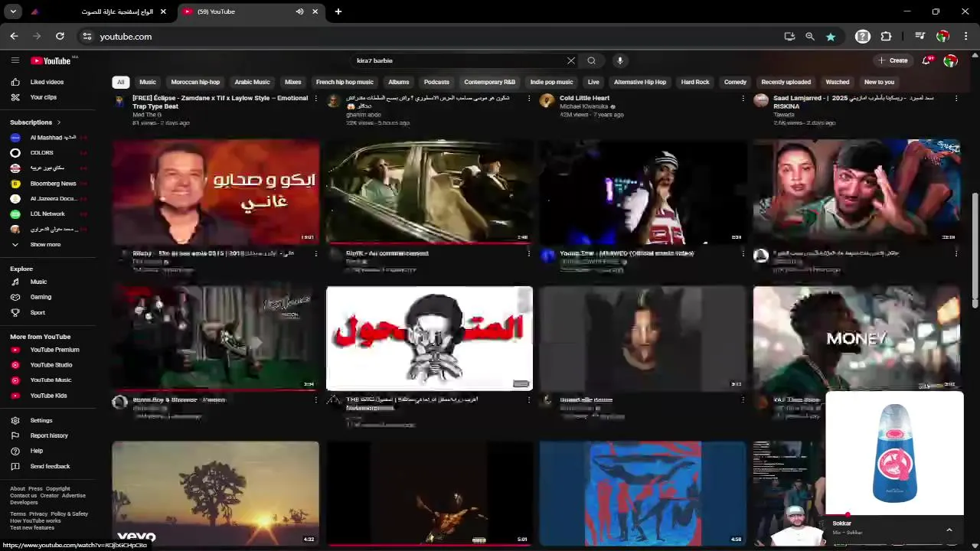Open the Chrome three-dot menu
This screenshot has width=980, height=551.
965,36
